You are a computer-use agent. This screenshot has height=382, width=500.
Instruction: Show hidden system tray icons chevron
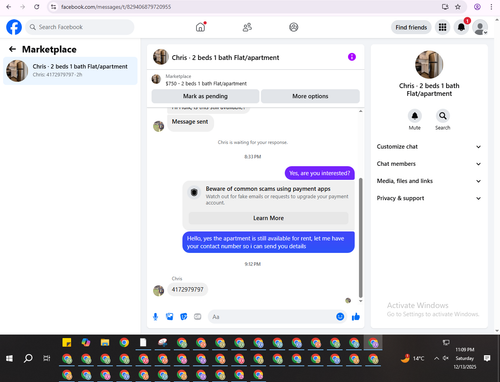(x=436, y=358)
